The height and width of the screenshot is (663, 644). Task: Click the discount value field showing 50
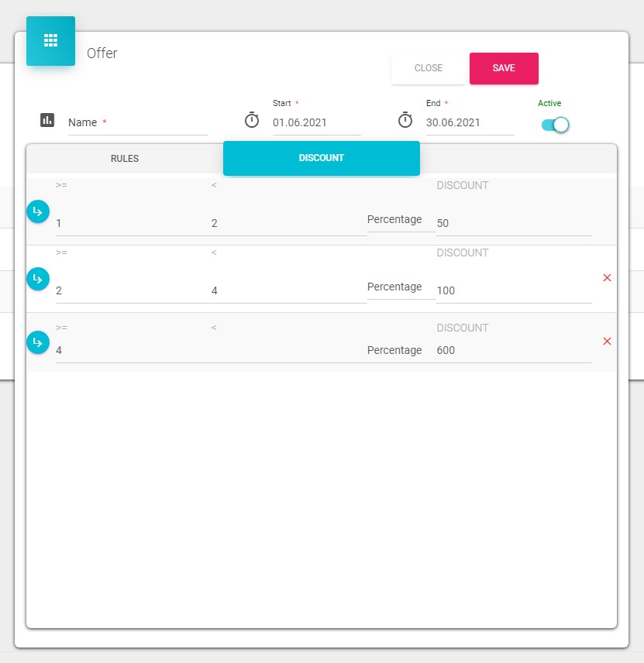[x=513, y=223]
